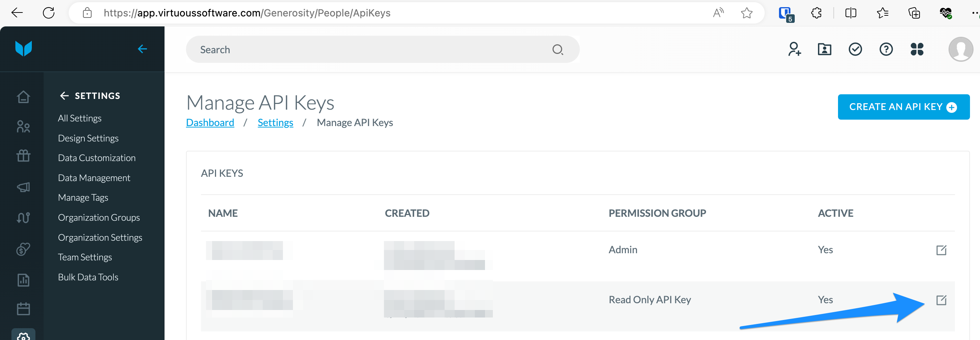Open the Bitwarden extension icon with badge 5
The height and width of the screenshot is (340, 980).
pyautogui.click(x=785, y=14)
